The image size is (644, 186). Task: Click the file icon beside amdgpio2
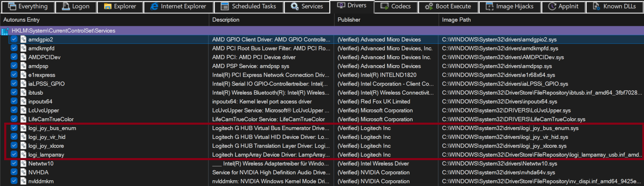23,39
